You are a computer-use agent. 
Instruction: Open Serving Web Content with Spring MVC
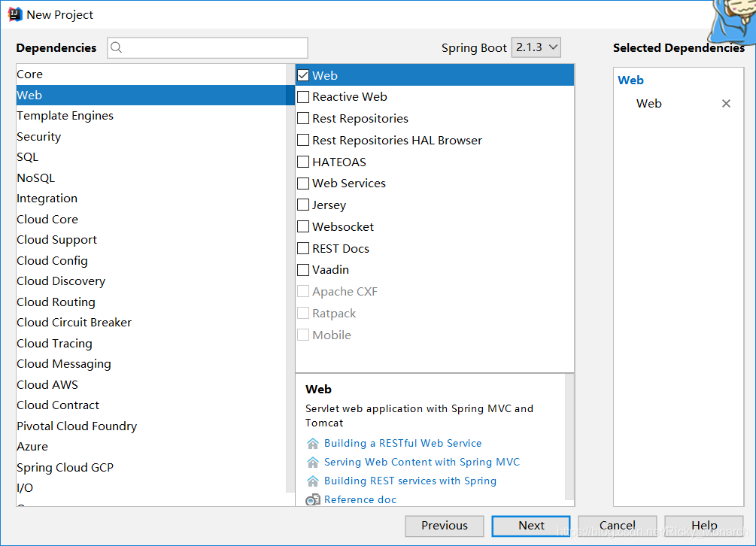(422, 463)
